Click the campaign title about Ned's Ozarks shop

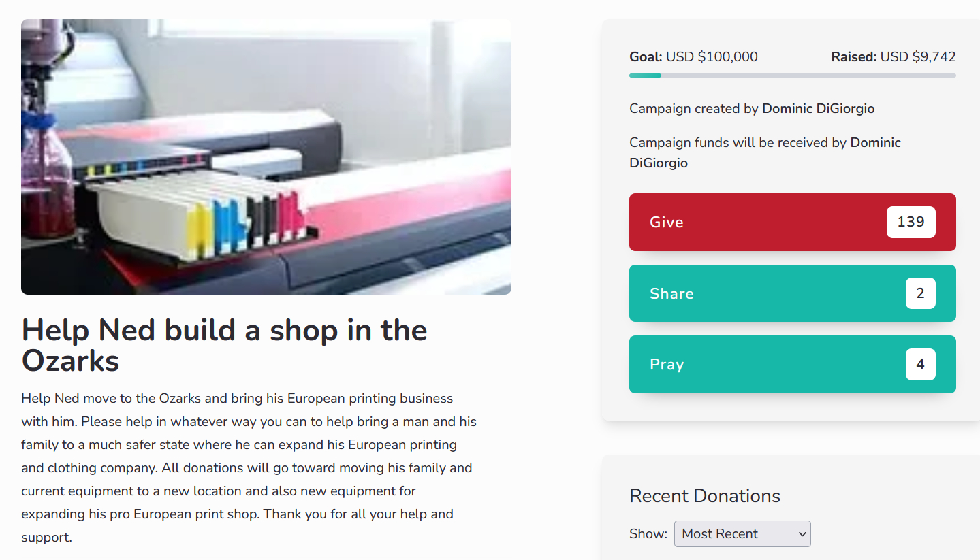click(x=225, y=345)
